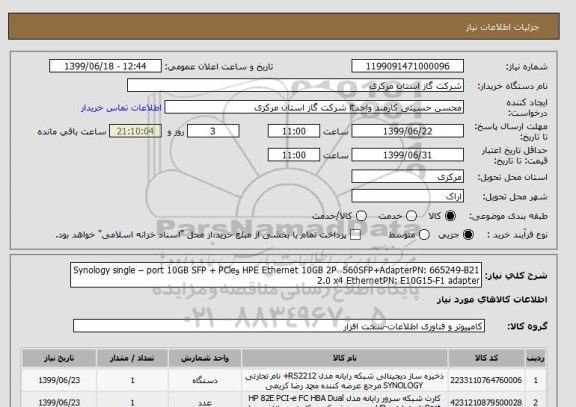Click the response deadline date 1399/06/22
This screenshot has height=407, width=576.
[x=407, y=131]
